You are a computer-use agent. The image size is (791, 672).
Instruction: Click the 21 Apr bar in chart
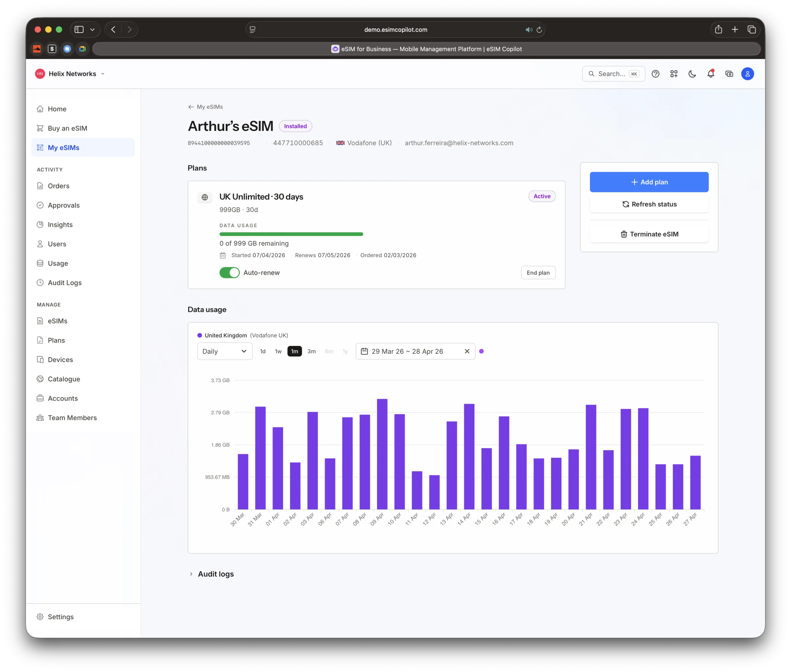(591, 457)
